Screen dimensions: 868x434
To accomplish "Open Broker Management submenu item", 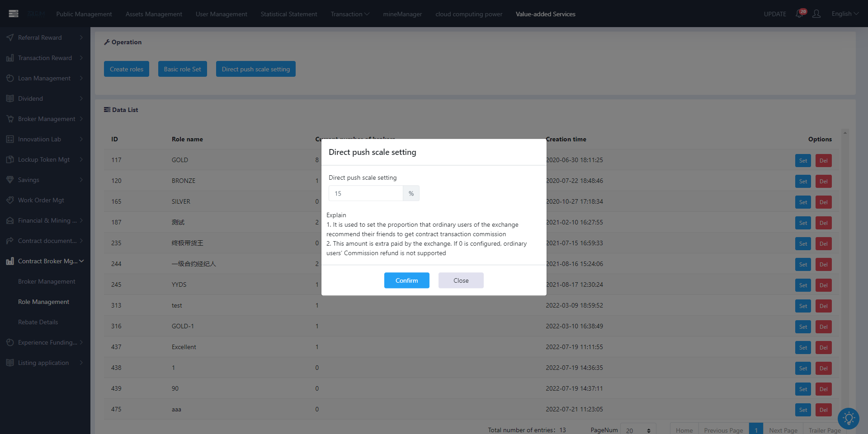I will (47, 281).
